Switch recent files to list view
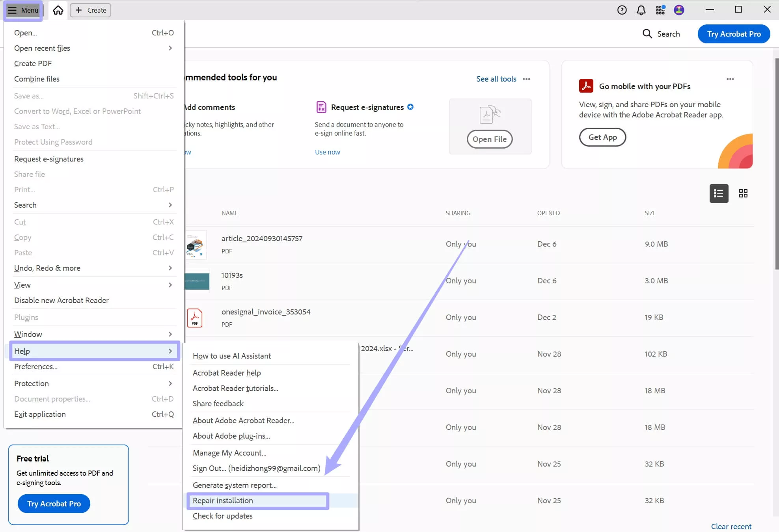The height and width of the screenshot is (532, 779). (719, 193)
